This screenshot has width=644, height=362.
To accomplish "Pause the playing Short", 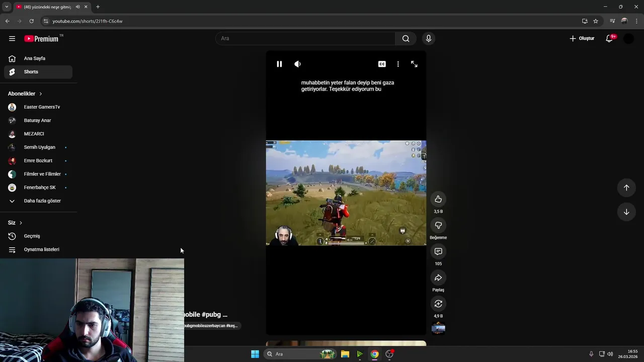I will [x=279, y=64].
